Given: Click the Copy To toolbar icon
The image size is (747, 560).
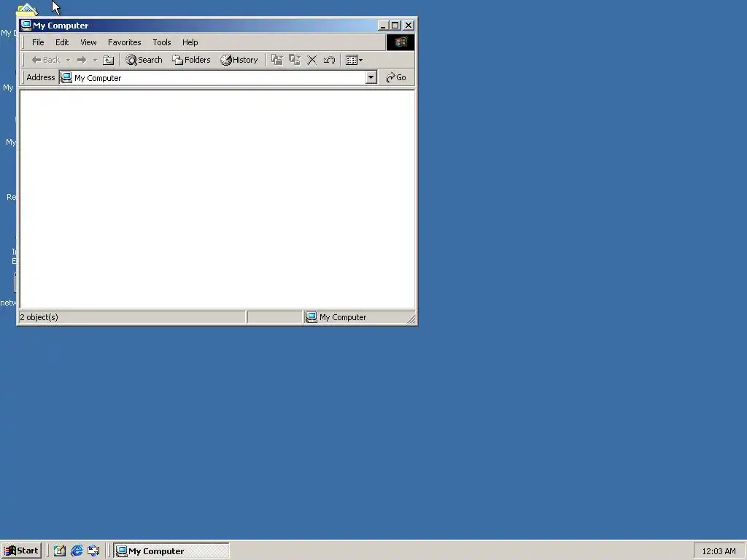Looking at the screenshot, I should click(295, 60).
